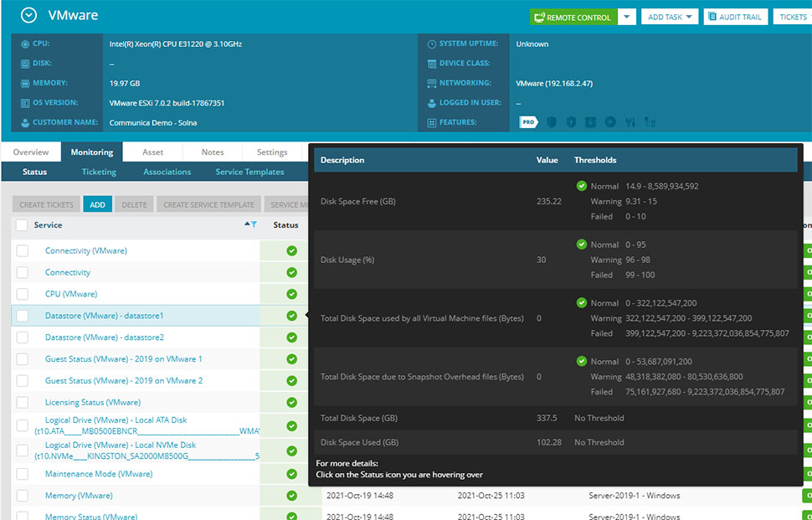Check the Maintenance Mode (VMware) checkbox
Image resolution: width=812 pixels, height=520 pixels.
[23, 474]
